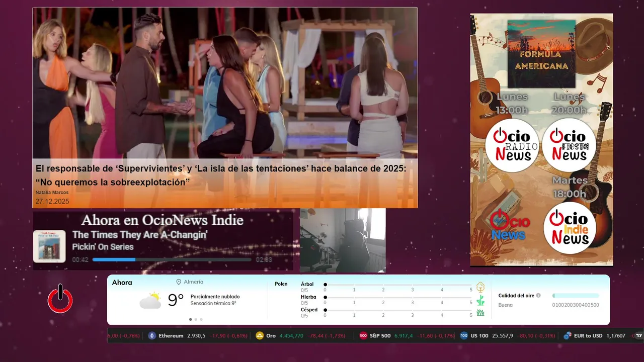Click the location pin icon beside Almería

pos(179,282)
